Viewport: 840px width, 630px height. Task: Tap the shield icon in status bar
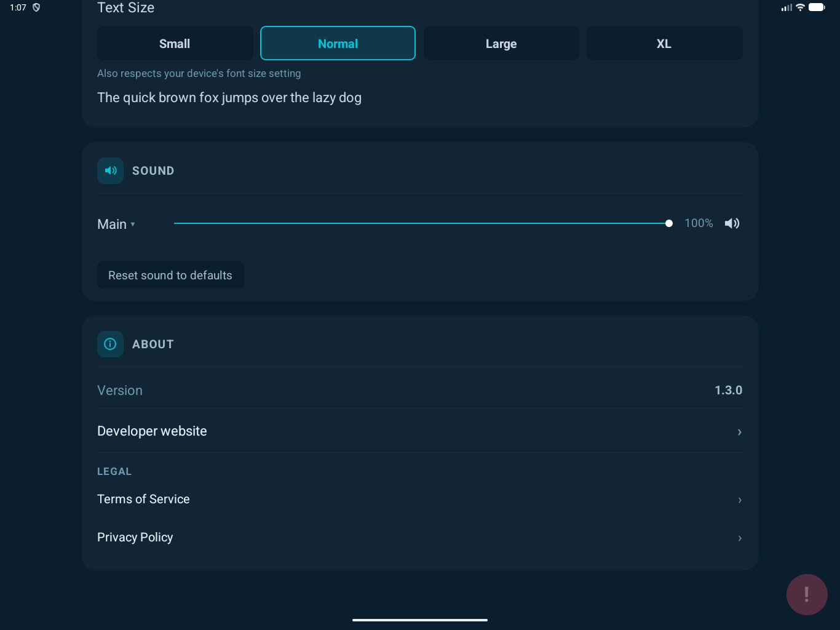(x=36, y=7)
